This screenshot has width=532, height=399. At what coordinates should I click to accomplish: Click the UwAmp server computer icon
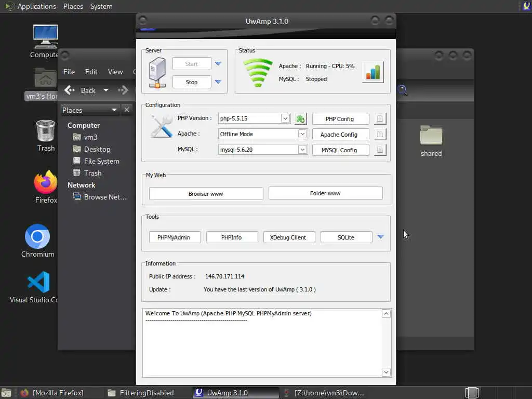(x=157, y=73)
